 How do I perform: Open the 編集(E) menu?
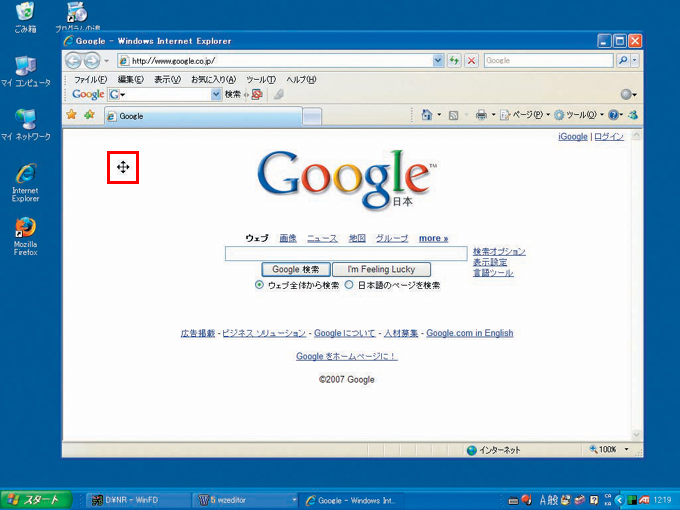pos(131,79)
